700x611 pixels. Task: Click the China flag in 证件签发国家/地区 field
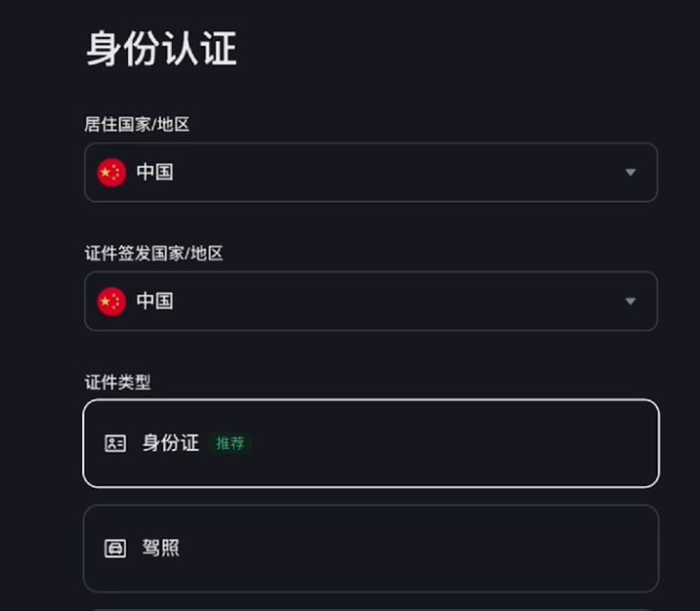(111, 302)
